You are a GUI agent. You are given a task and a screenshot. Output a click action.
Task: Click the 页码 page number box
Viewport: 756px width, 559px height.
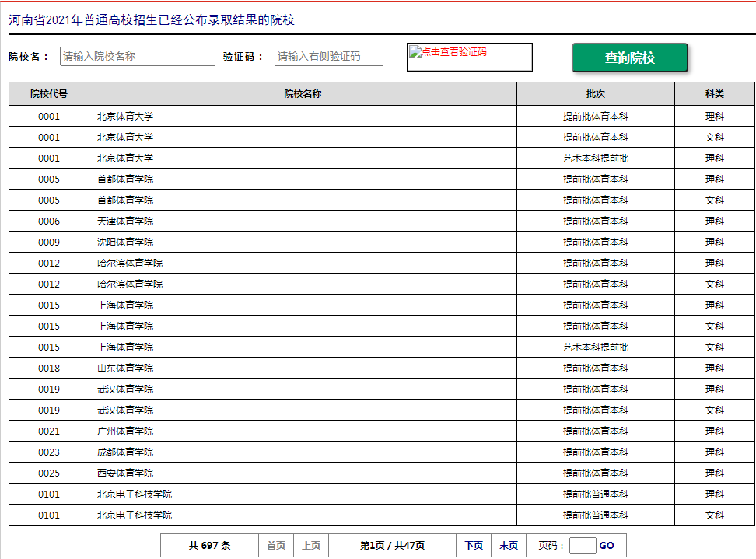click(583, 546)
